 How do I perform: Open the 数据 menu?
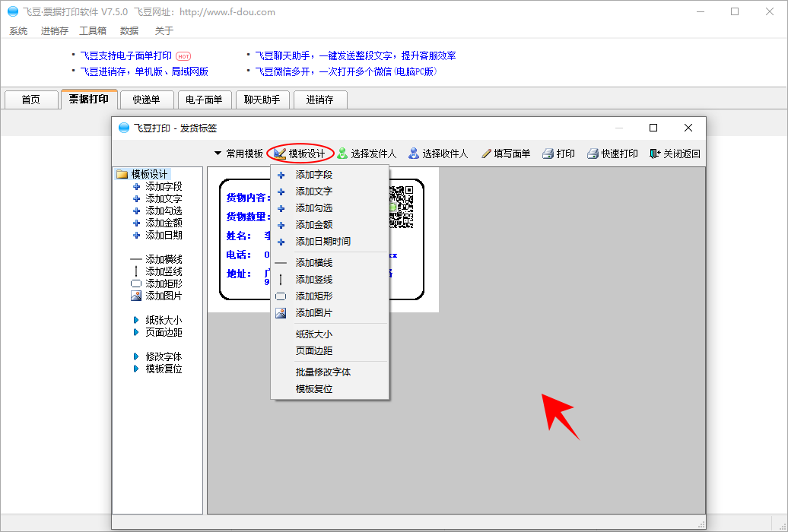point(129,31)
